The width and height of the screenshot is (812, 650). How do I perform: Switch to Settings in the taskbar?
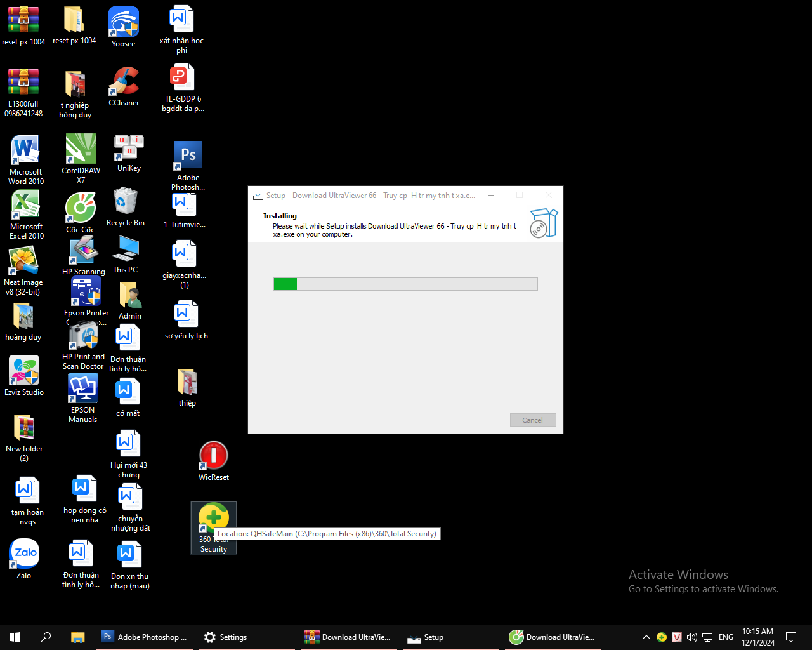click(226, 637)
